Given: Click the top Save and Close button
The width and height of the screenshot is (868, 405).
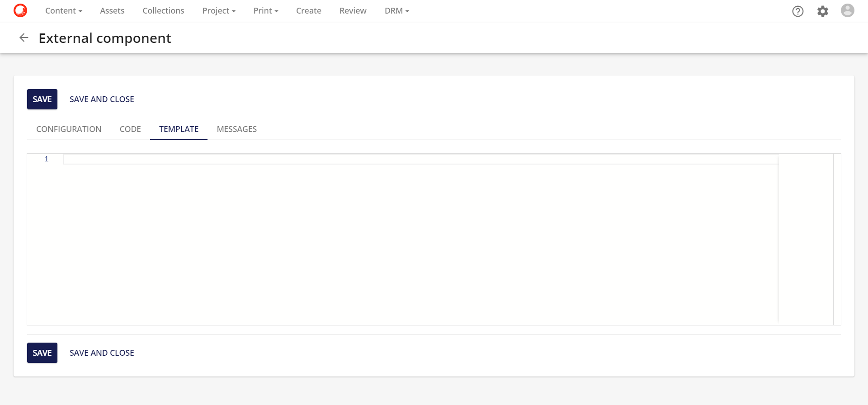Looking at the screenshot, I should (x=102, y=99).
